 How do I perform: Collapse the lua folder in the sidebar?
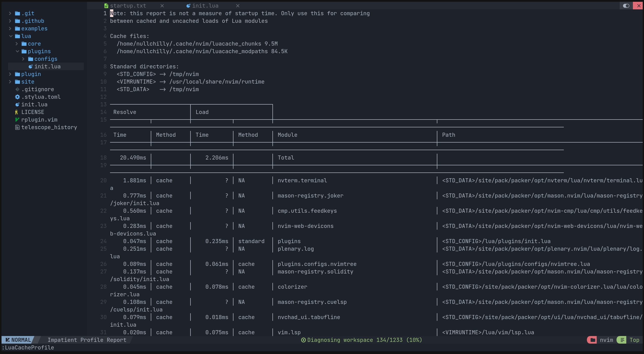[11, 36]
